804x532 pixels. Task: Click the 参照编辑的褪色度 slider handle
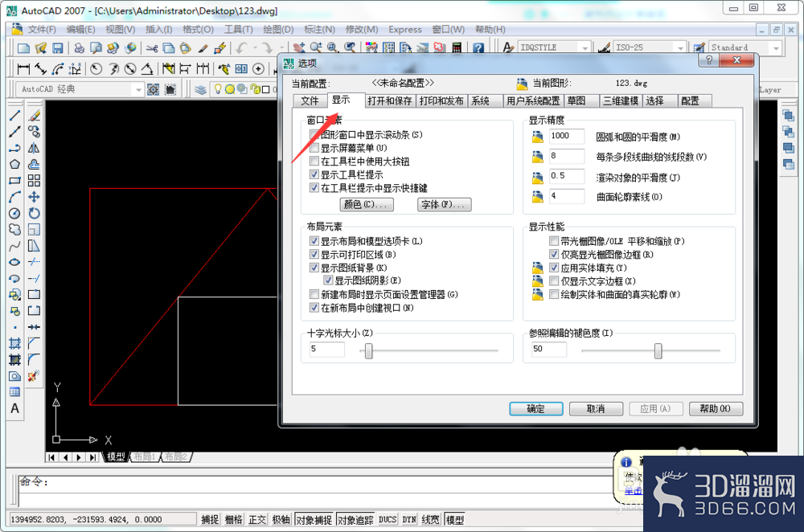pos(658,351)
